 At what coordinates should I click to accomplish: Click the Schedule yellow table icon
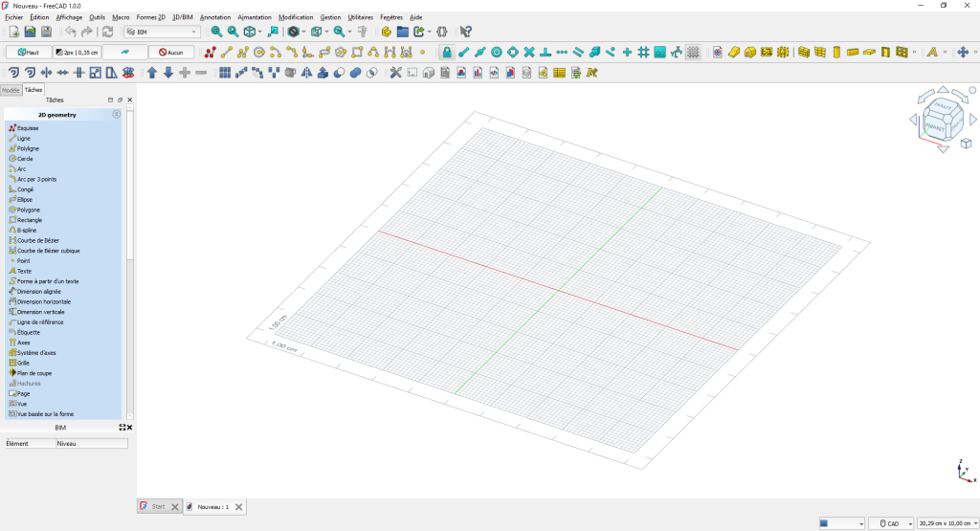[559, 73]
